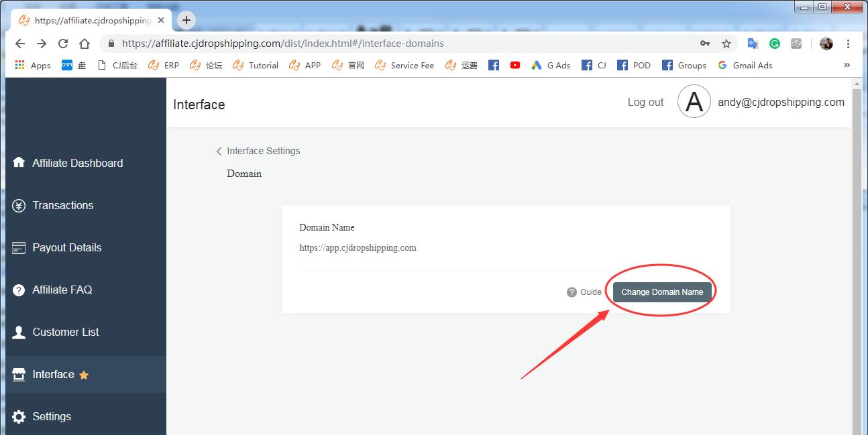The height and width of the screenshot is (435, 868).
Task: Open Affiliate Dashboard from sidebar
Action: pos(77,163)
